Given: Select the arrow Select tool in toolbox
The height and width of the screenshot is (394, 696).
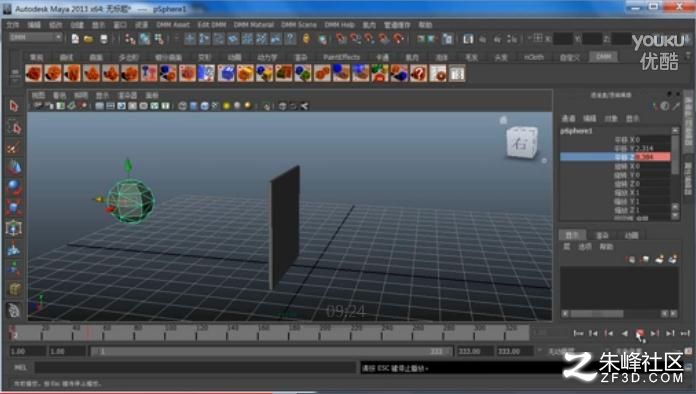Looking at the screenshot, I should 14,106.
